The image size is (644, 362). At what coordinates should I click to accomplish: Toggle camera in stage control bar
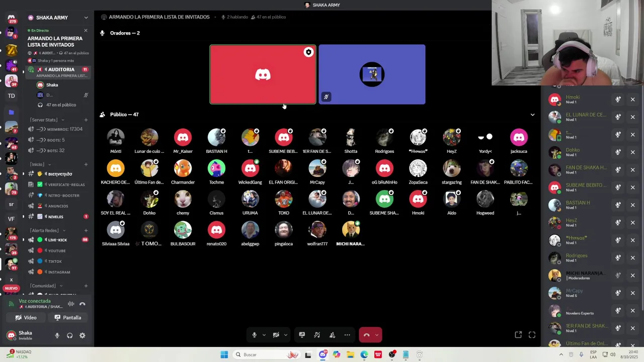click(276, 335)
